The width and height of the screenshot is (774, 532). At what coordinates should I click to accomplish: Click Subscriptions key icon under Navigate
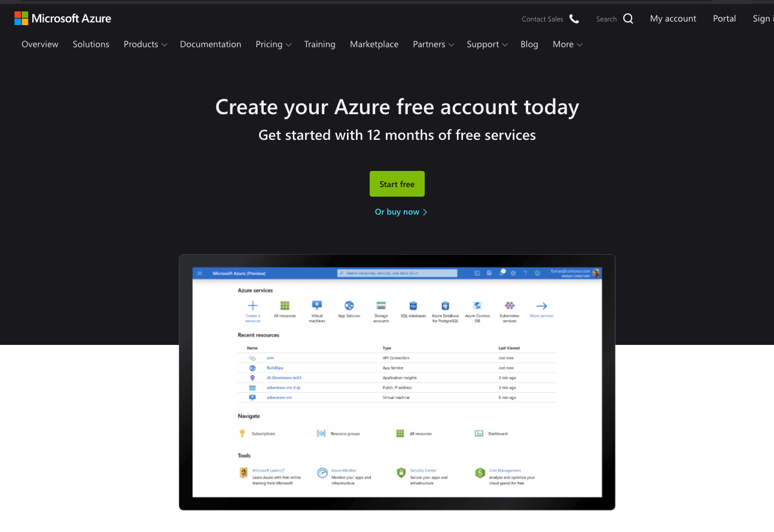242,433
